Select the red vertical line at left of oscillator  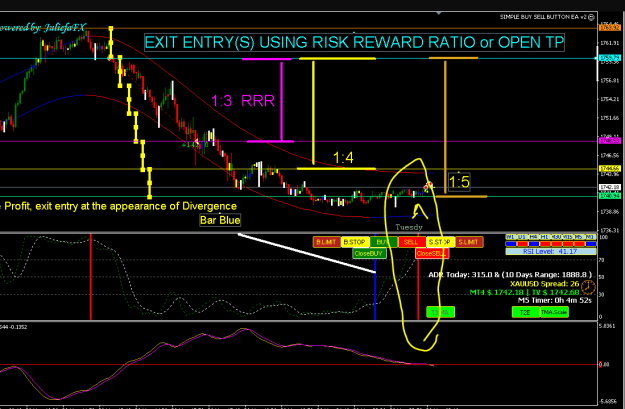click(x=91, y=277)
